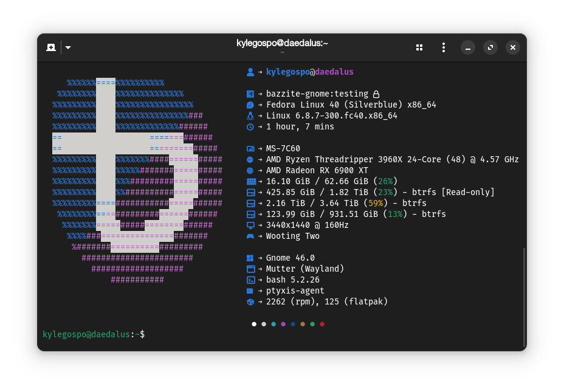Click the text 3440x1440 @ 160Hz
Image resolution: width=564 pixels, height=392 pixels.
307,225
